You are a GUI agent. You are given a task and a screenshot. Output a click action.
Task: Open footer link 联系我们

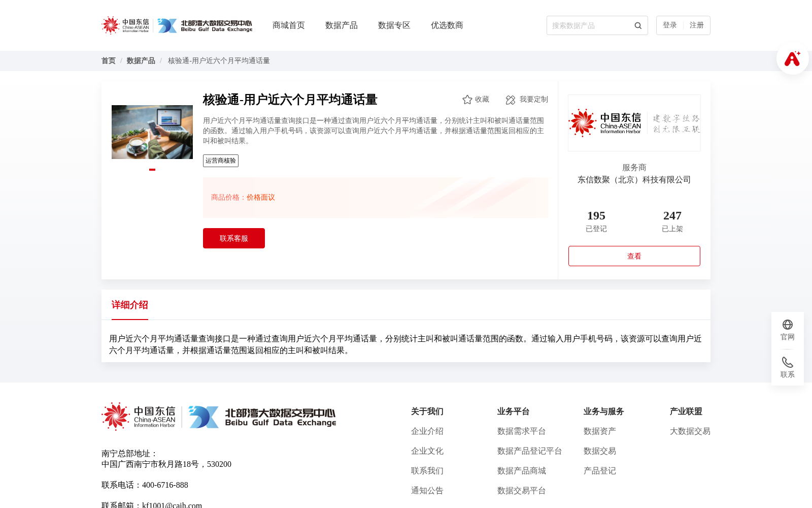click(427, 471)
